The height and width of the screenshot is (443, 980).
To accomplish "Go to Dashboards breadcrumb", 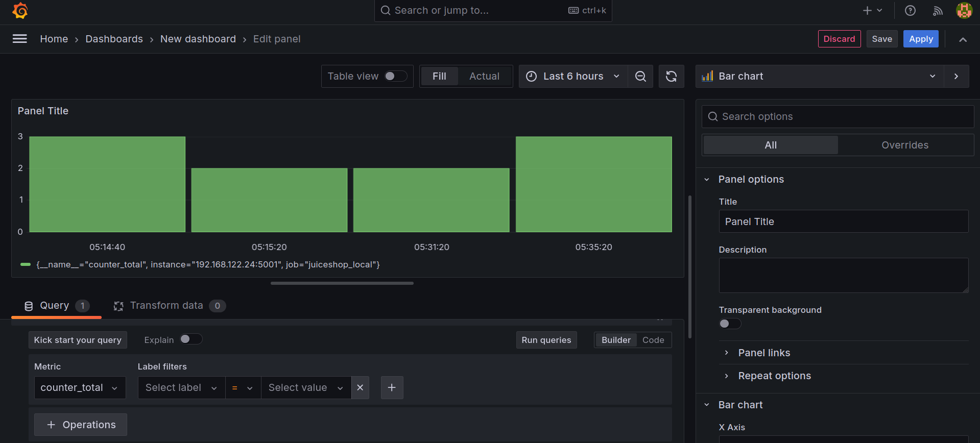I will [x=114, y=39].
